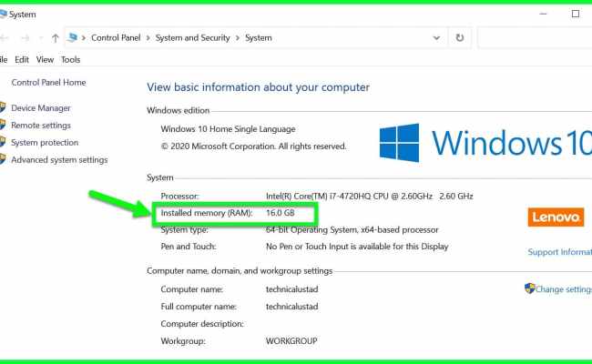Select 64-bit Operating System text
The image size is (592, 364).
click(x=352, y=229)
